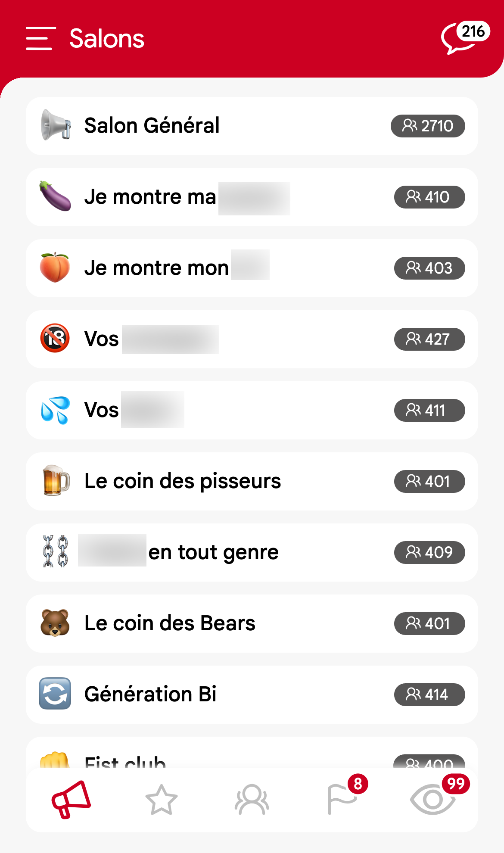
Task: Tap the chains icon
Action: (56, 552)
